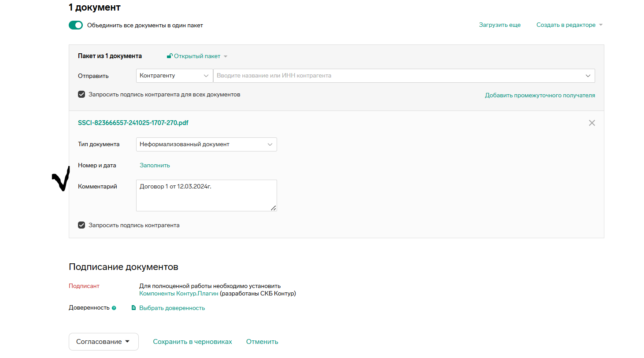Click the open lock icon beside Открытый пакет
The width and height of the screenshot is (644, 358).
pos(170,56)
